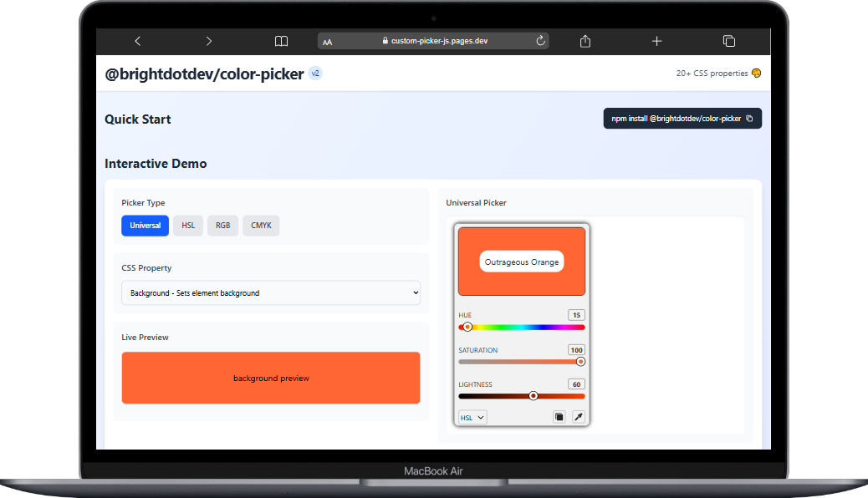
Task: Copy the current color using the clipboard icon
Action: pyautogui.click(x=559, y=416)
